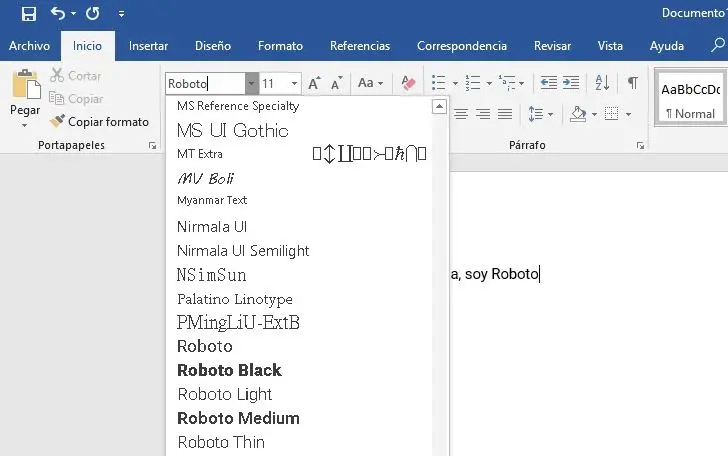
Task: Click the Pegar clipboard icon
Action: (x=26, y=85)
